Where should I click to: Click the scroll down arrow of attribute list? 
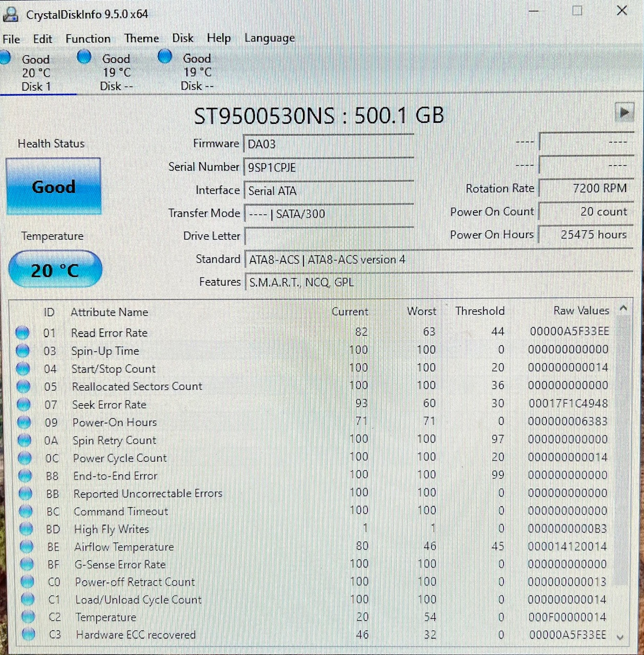pos(620,637)
